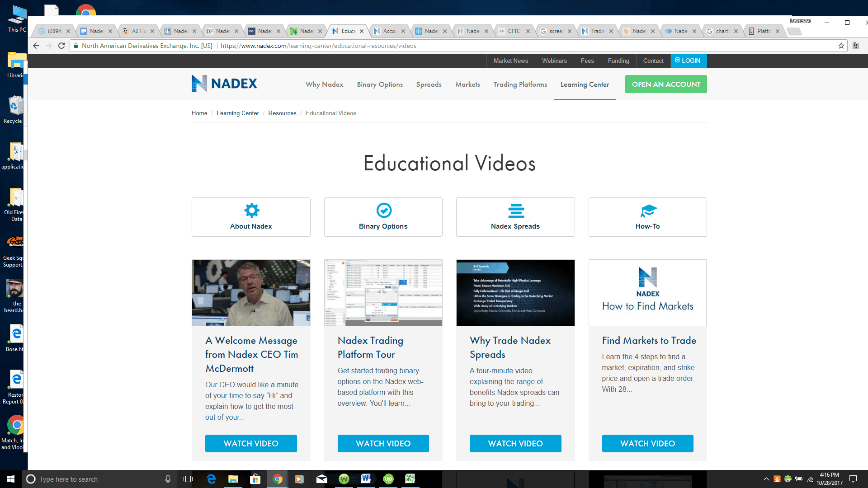
Task: Open the Trading Platforms nav menu
Action: 520,84
